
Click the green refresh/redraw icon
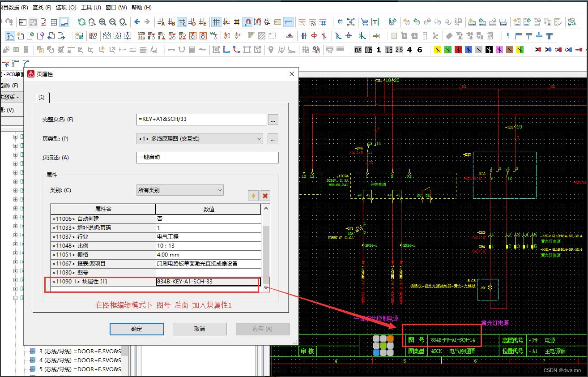pos(82,22)
